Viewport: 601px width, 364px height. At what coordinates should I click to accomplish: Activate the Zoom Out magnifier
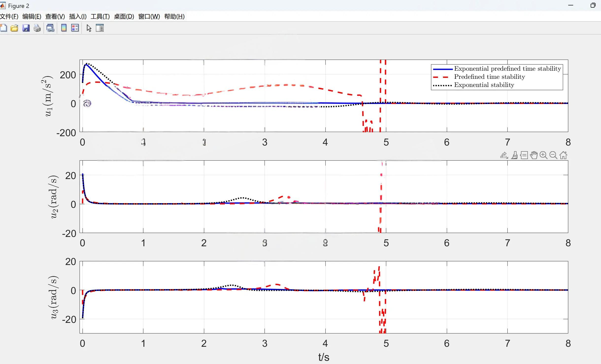point(553,155)
